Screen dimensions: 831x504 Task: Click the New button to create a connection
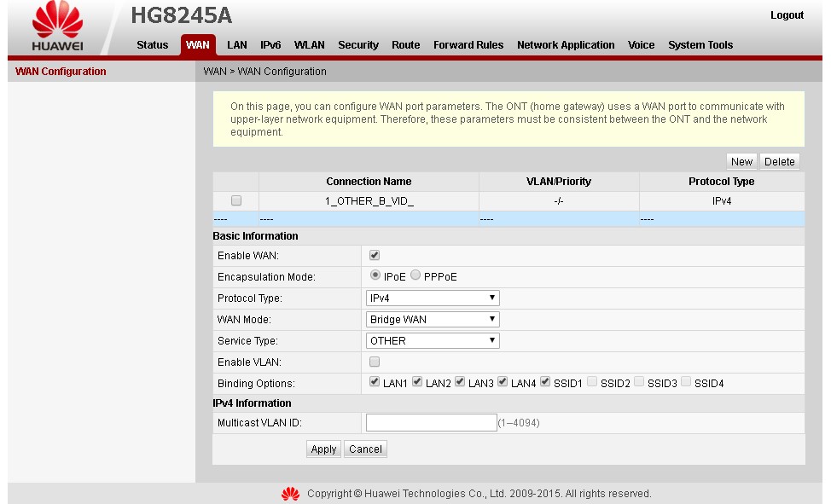click(741, 161)
